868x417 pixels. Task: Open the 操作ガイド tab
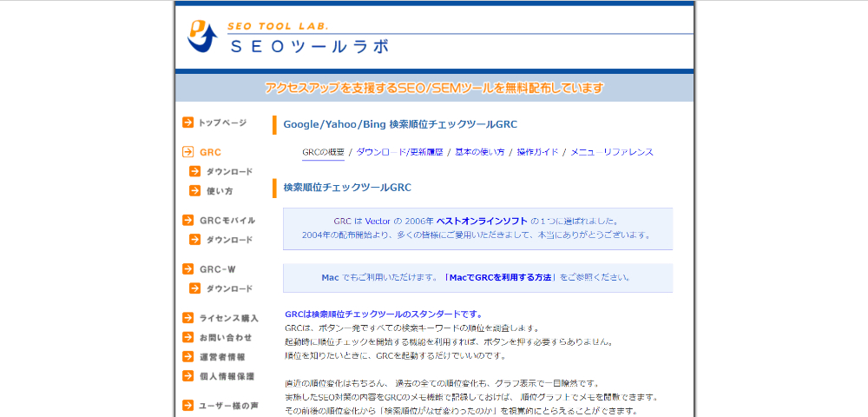[x=537, y=152]
